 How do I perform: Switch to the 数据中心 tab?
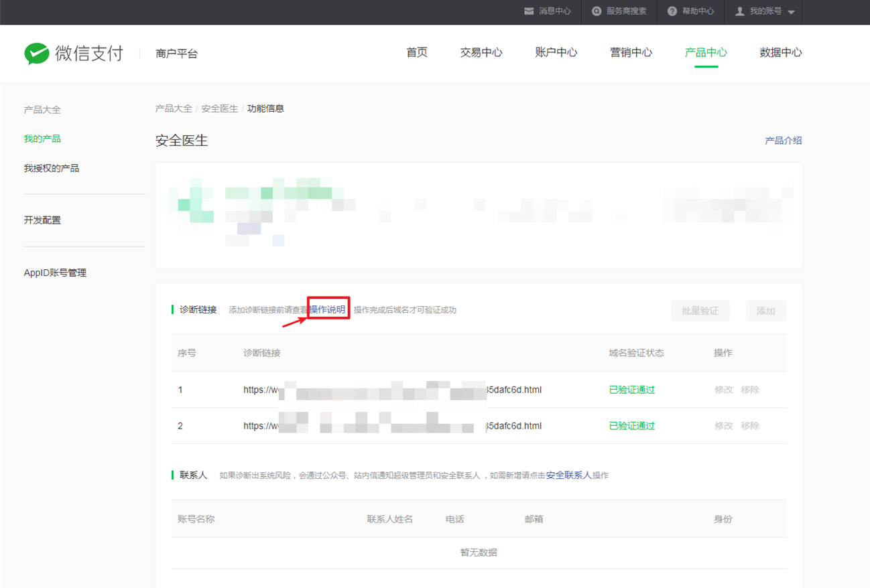(x=781, y=52)
